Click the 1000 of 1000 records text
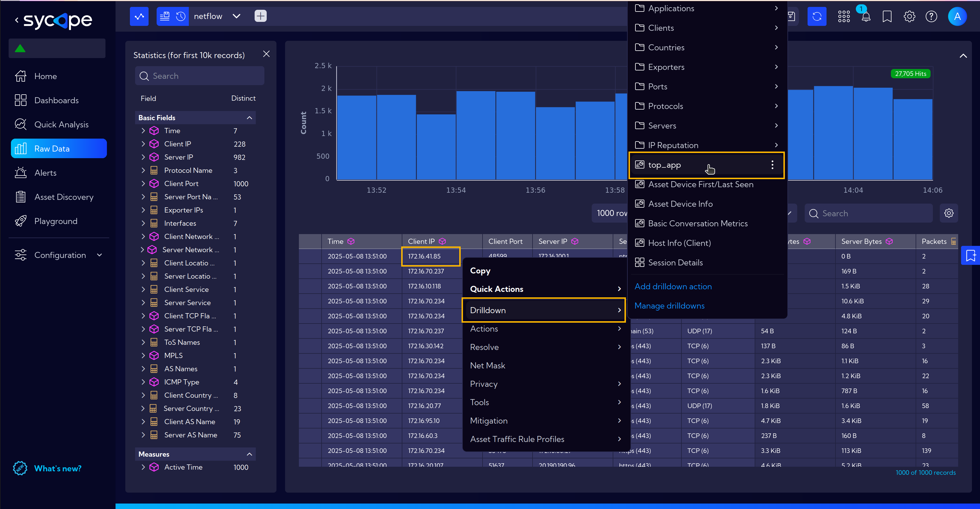 tap(925, 473)
